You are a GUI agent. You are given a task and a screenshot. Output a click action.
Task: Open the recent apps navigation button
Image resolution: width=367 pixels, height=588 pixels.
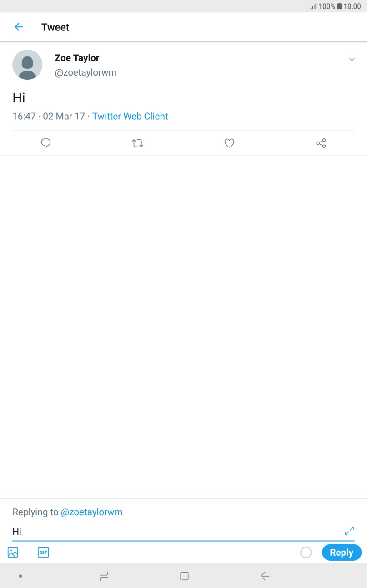103,576
